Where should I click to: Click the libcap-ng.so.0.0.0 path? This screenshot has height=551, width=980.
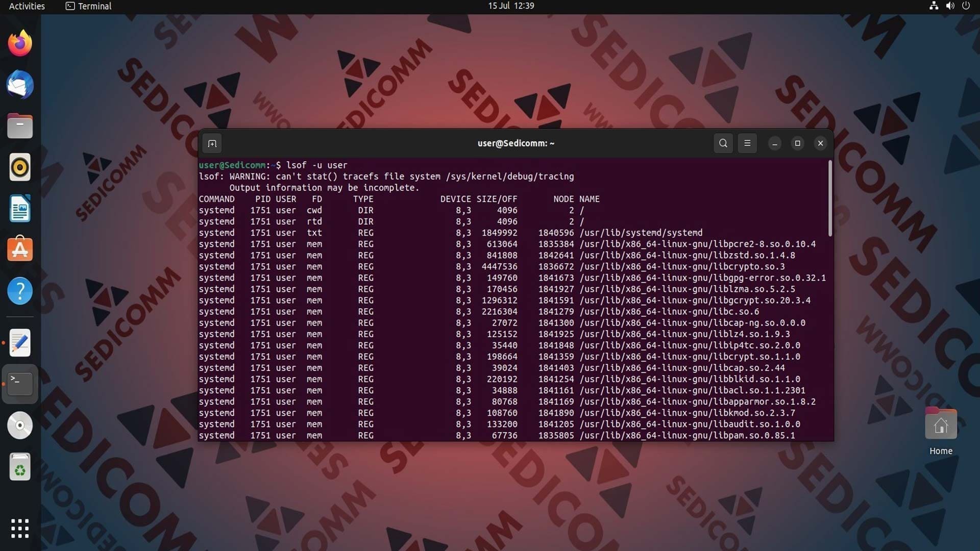tap(693, 323)
